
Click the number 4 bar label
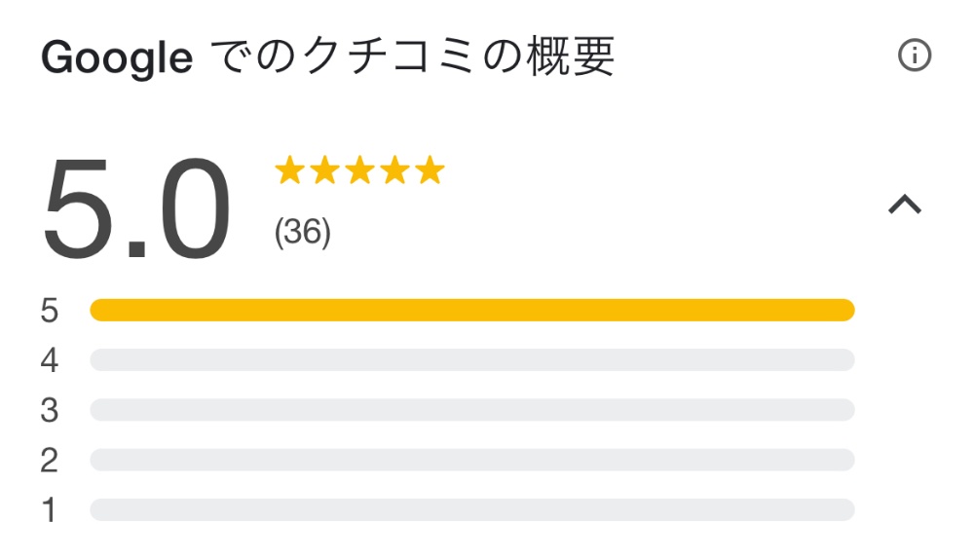[x=49, y=360]
